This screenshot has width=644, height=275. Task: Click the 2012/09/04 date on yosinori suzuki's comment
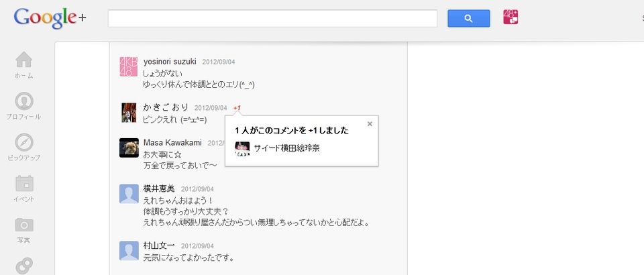219,62
